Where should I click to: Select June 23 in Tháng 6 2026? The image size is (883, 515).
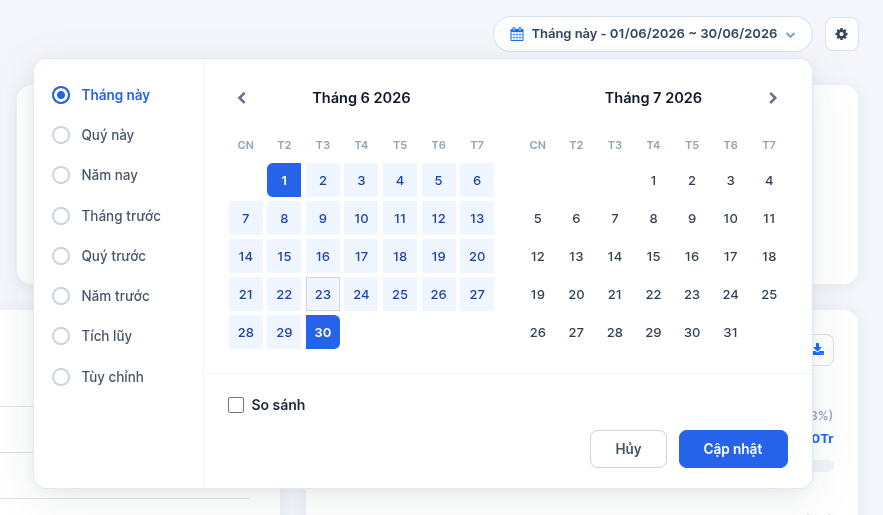[323, 294]
